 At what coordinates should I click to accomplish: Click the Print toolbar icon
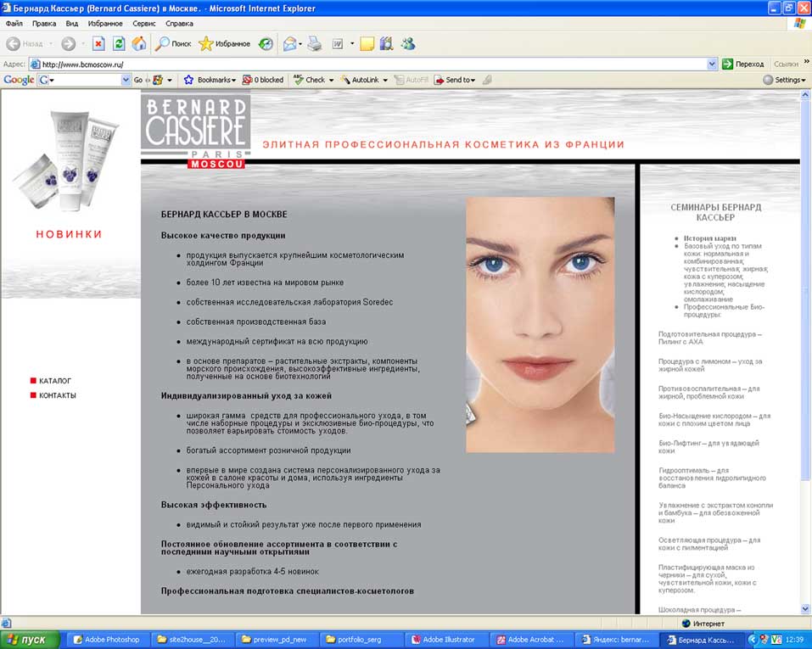coord(315,43)
